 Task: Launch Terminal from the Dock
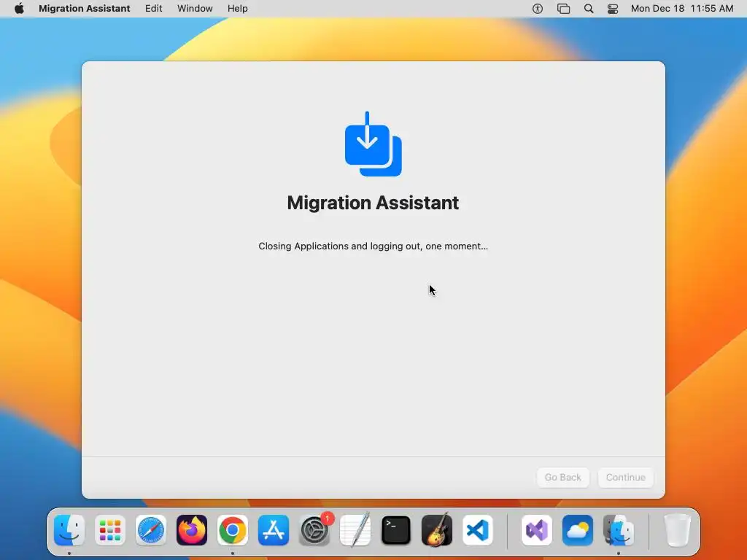click(x=396, y=530)
